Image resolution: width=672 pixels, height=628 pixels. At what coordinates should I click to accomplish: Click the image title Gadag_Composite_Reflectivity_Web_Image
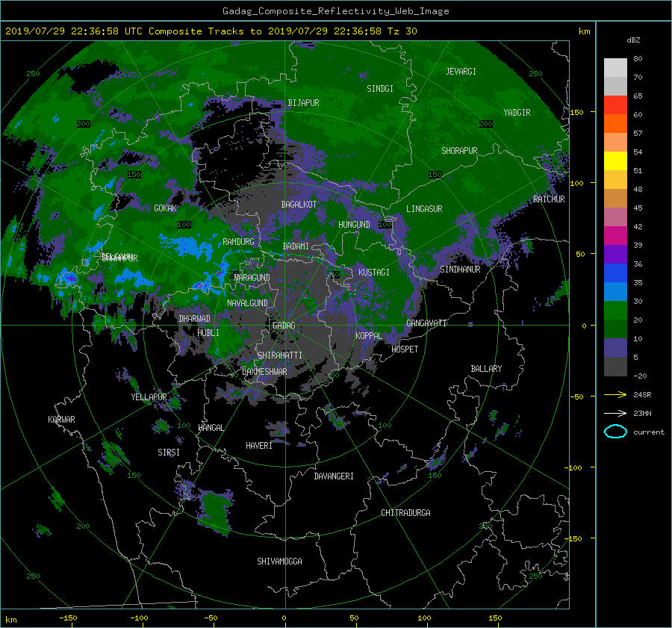(x=335, y=11)
